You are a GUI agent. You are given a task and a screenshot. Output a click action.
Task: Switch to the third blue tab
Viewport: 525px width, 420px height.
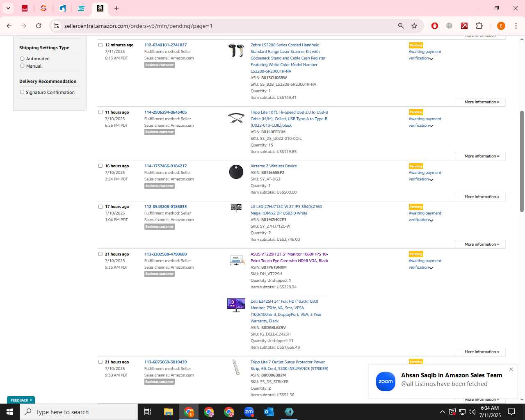62,8
